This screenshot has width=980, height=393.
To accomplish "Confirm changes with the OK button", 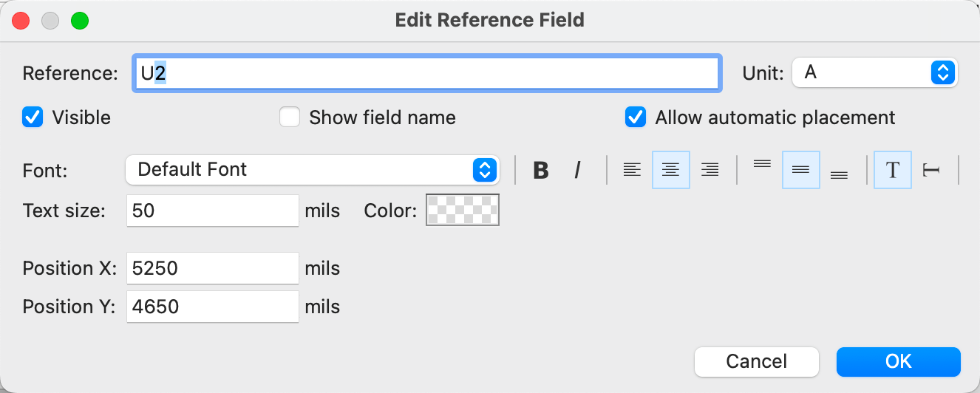I will [898, 361].
